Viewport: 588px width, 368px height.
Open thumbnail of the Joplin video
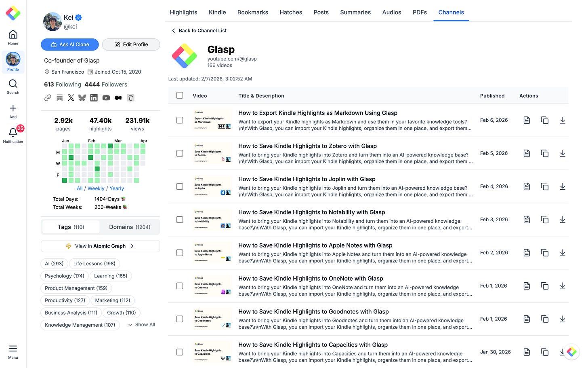[212, 186]
